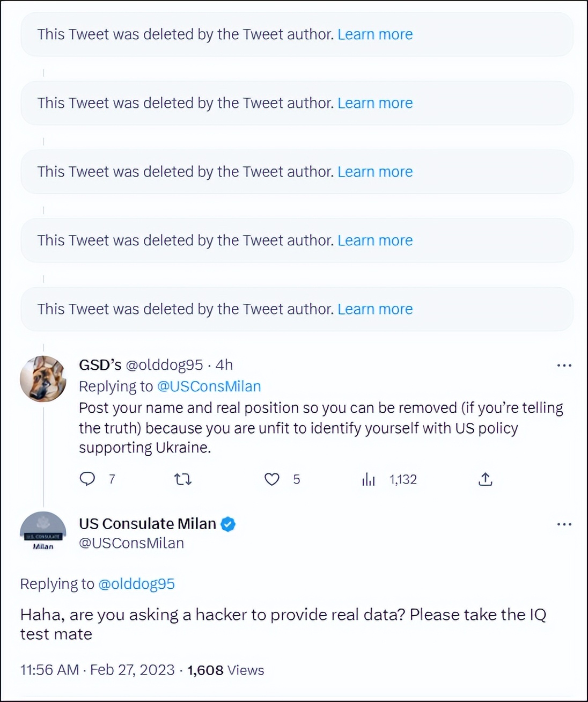Click Learn more on fourth deleted tweet
This screenshot has height=702, width=588.
375,240
